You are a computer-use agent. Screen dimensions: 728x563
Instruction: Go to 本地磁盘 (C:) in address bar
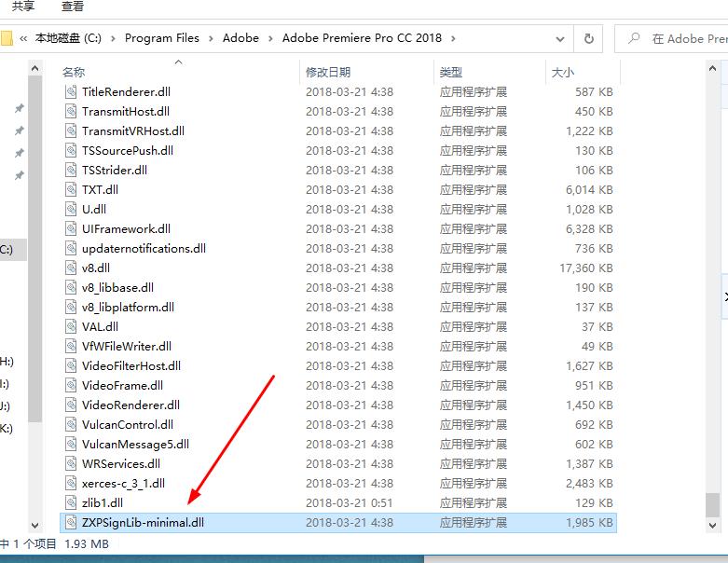[x=68, y=38]
